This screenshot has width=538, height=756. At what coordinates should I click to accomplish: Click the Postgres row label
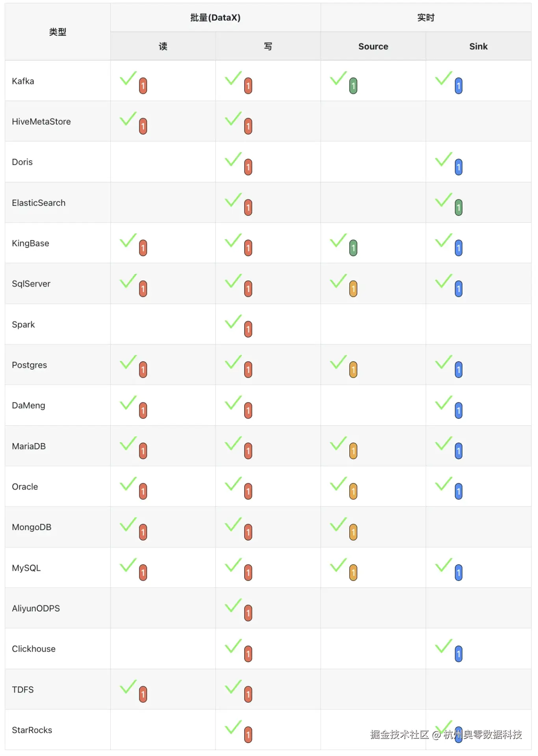30,365
